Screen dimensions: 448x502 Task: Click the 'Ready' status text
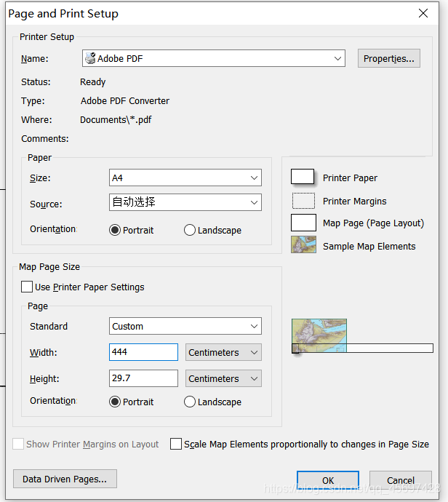tap(93, 82)
